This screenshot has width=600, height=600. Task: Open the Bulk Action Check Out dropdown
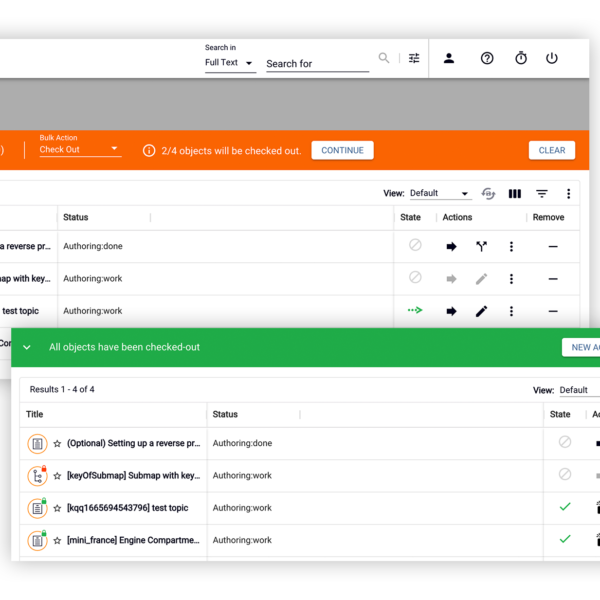pyautogui.click(x=80, y=150)
